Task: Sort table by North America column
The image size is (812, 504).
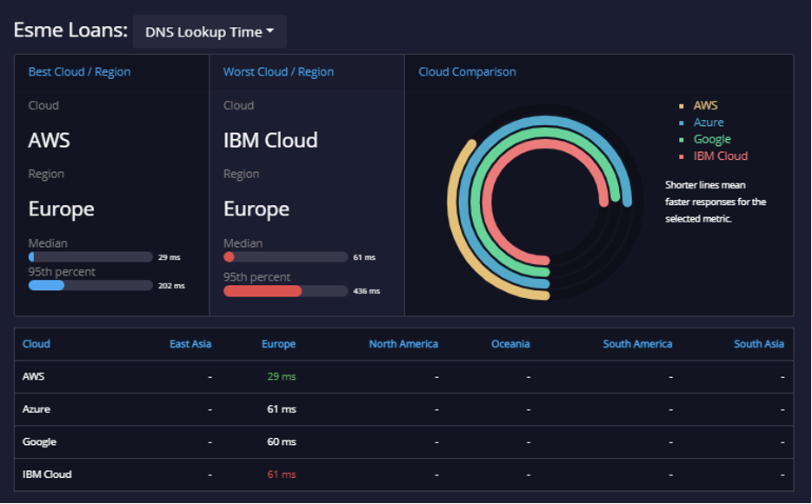Action: [403, 344]
